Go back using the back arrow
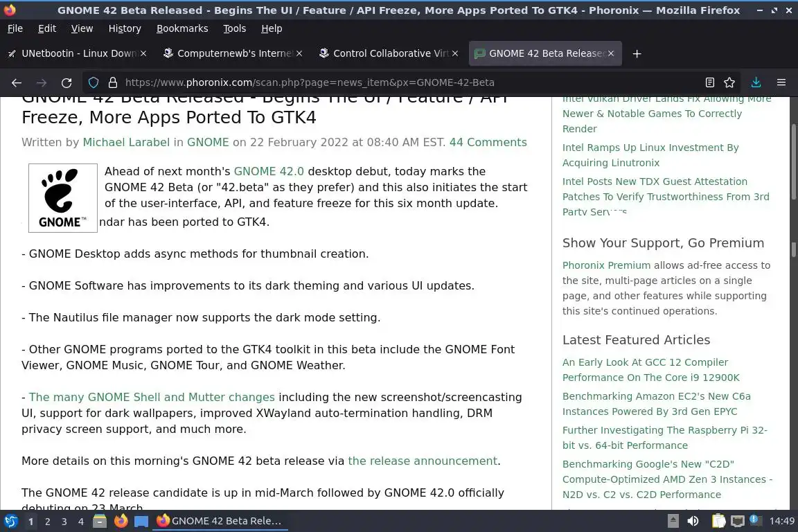Image resolution: width=798 pixels, height=532 pixels. pyautogui.click(x=17, y=82)
